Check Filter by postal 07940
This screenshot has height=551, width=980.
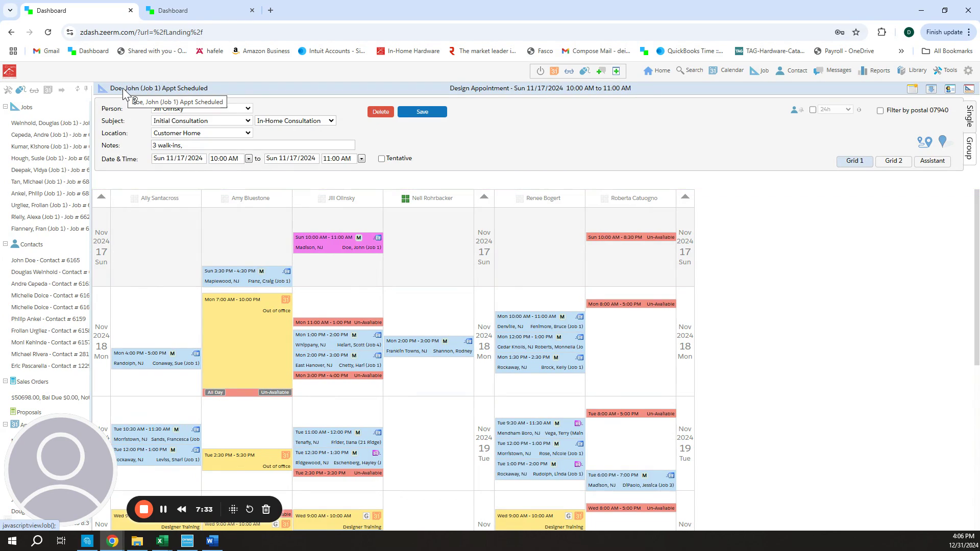click(880, 111)
